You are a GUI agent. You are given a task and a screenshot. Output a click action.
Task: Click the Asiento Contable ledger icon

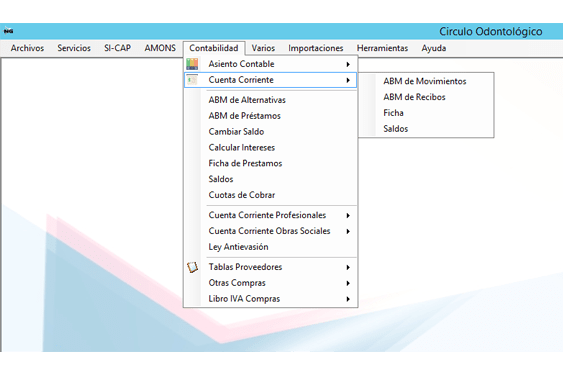point(192,64)
